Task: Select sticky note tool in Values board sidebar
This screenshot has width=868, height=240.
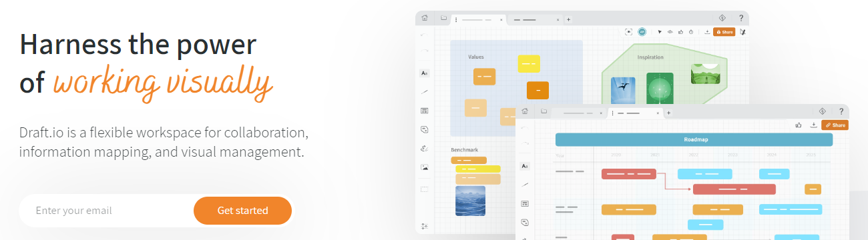Action: click(x=424, y=129)
